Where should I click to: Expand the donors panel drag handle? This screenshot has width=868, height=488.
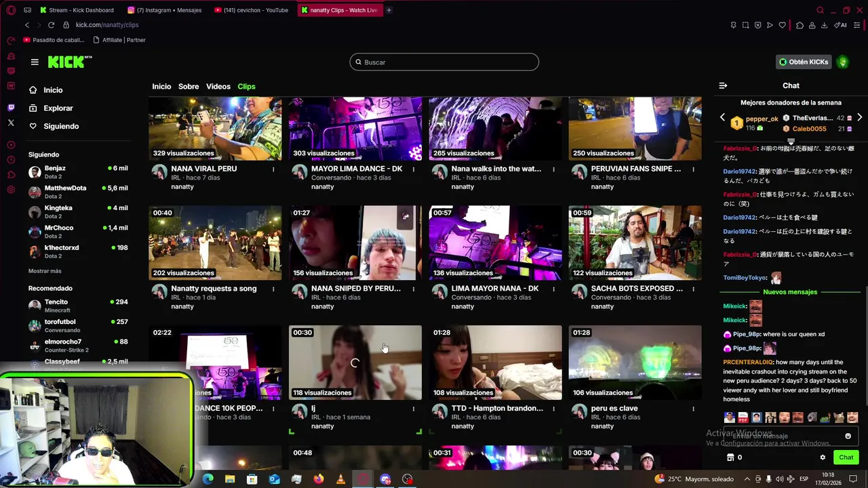[791, 141]
